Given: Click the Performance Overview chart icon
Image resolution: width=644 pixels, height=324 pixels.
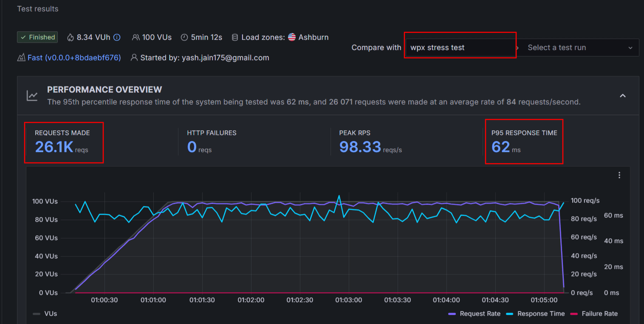Looking at the screenshot, I should [x=32, y=96].
